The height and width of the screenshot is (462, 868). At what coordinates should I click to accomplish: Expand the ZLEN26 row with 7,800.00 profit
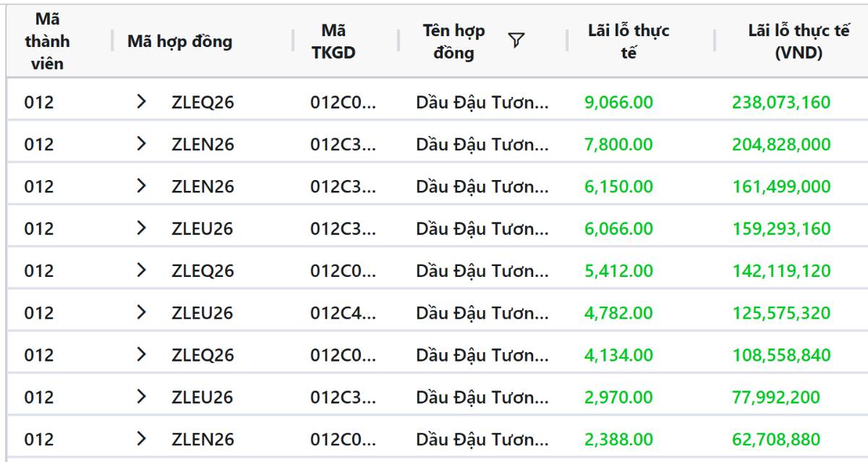(142, 144)
